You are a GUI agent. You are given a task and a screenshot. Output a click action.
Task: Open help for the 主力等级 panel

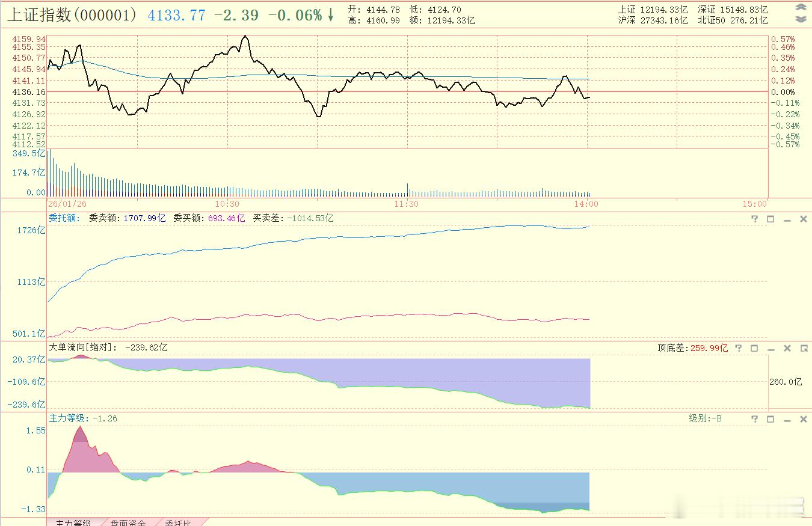pos(755,418)
